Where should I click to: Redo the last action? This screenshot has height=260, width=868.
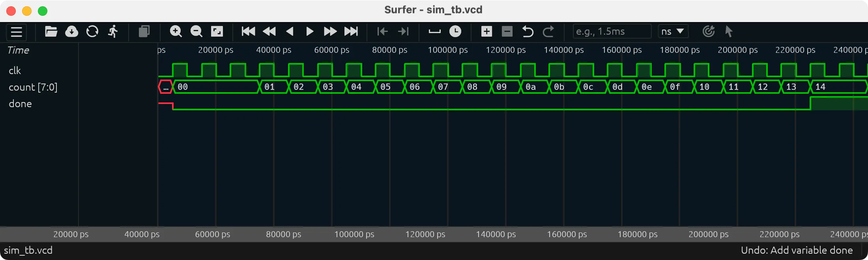tap(548, 32)
